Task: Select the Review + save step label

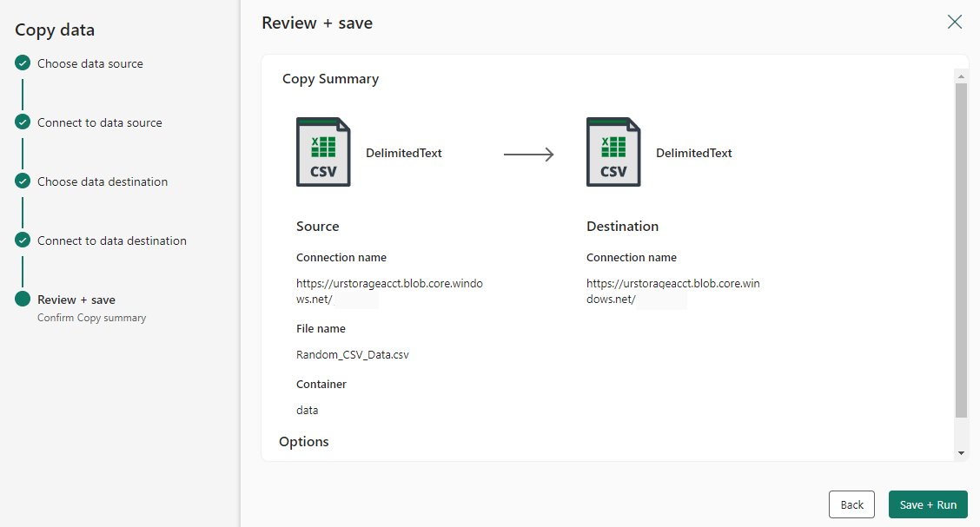Action: (76, 300)
